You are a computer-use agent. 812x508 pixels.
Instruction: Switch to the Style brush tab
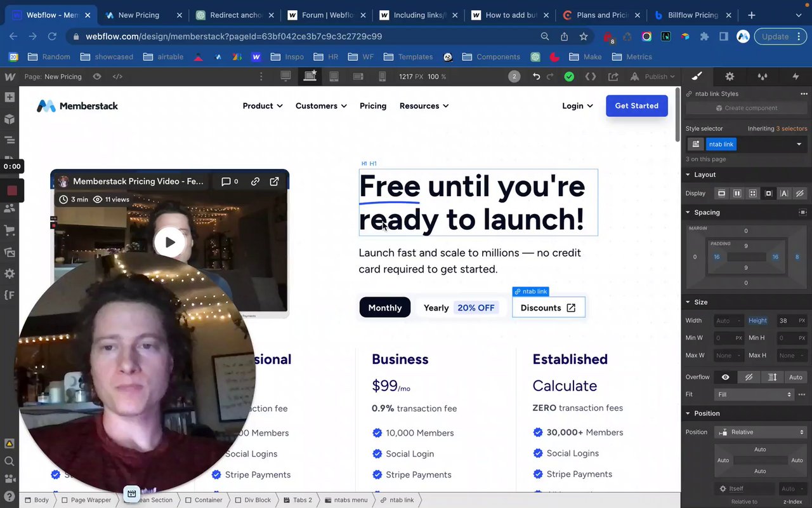(x=697, y=76)
